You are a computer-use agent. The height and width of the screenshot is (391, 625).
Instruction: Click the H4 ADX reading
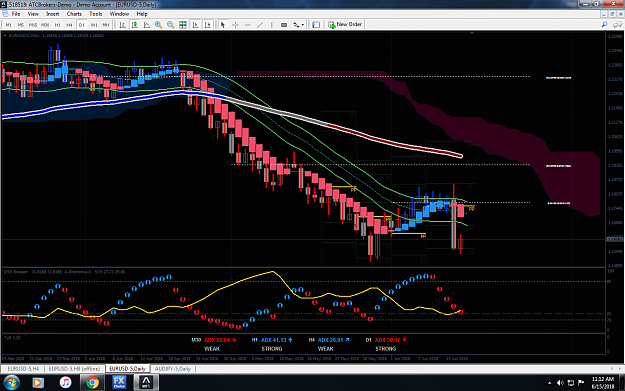click(334, 340)
